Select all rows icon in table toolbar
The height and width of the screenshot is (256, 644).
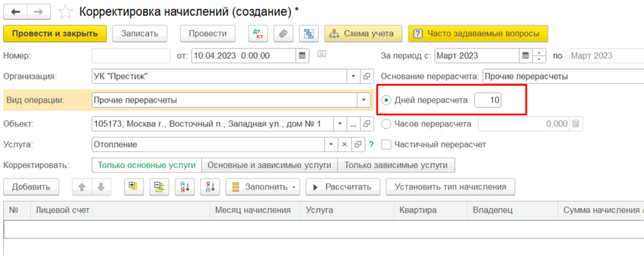(134, 187)
